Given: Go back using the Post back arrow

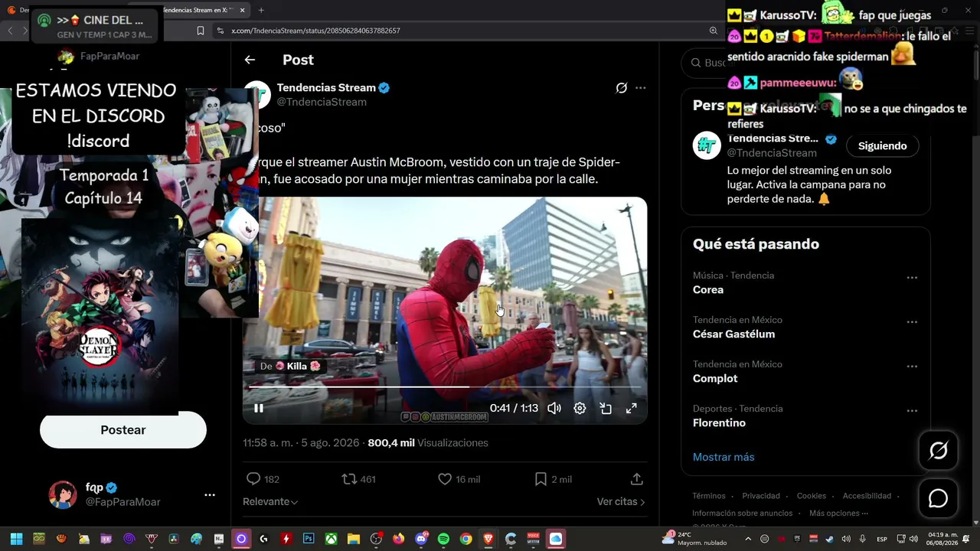Looking at the screenshot, I should tap(250, 60).
